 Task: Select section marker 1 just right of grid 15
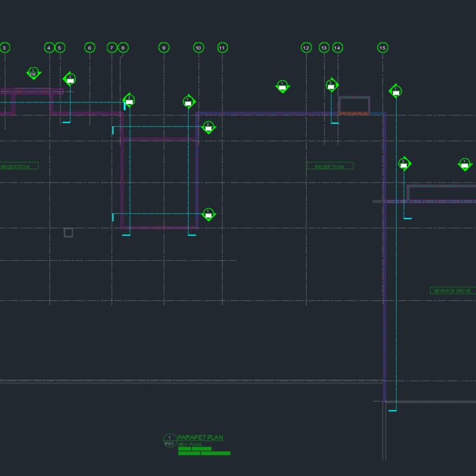click(x=396, y=91)
